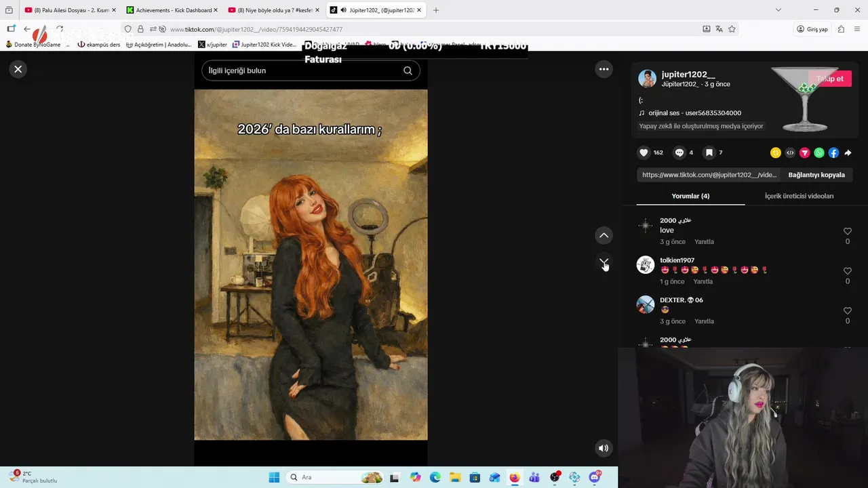Viewport: 868px width, 488px height.
Task: Open a new browser tab
Action: pyautogui.click(x=436, y=10)
